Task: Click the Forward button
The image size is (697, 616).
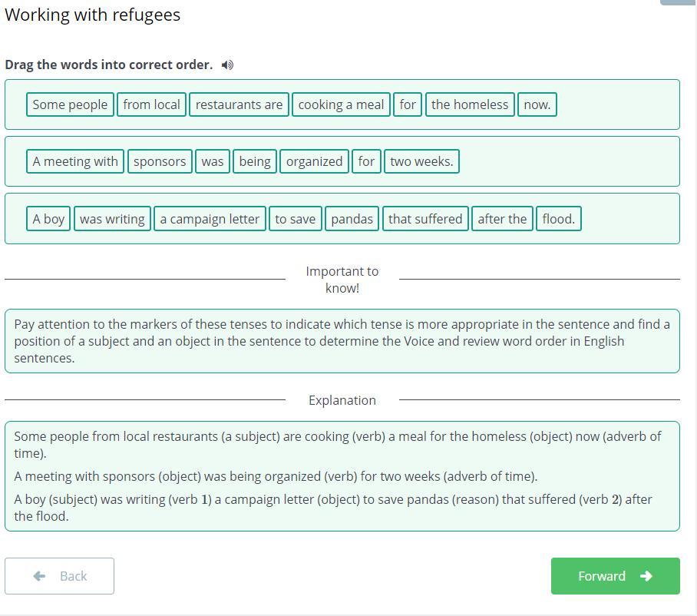Action: click(615, 576)
